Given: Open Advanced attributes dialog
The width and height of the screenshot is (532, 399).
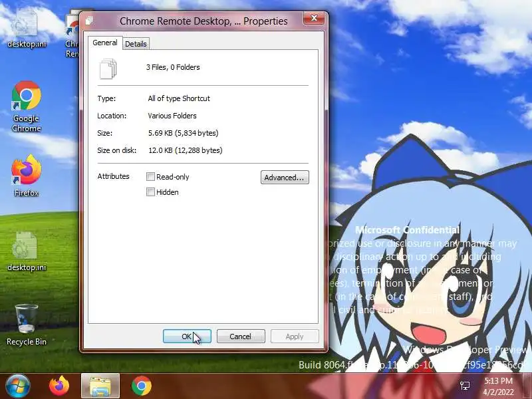Looking at the screenshot, I should pyautogui.click(x=285, y=177).
